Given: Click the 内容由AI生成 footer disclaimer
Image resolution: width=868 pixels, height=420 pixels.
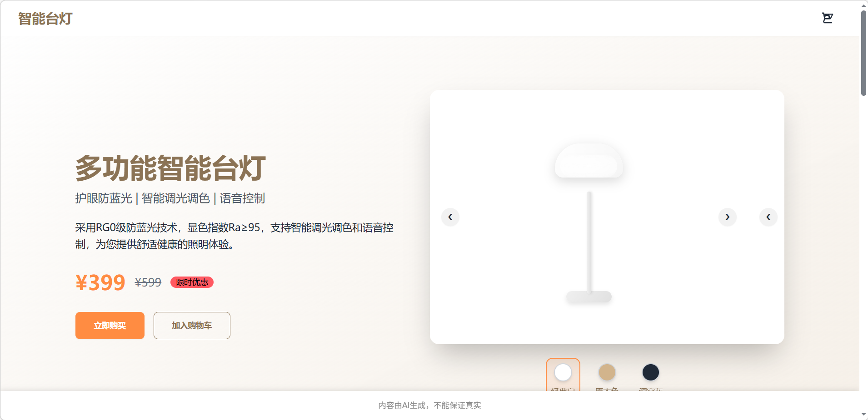Looking at the screenshot, I should pyautogui.click(x=429, y=405).
